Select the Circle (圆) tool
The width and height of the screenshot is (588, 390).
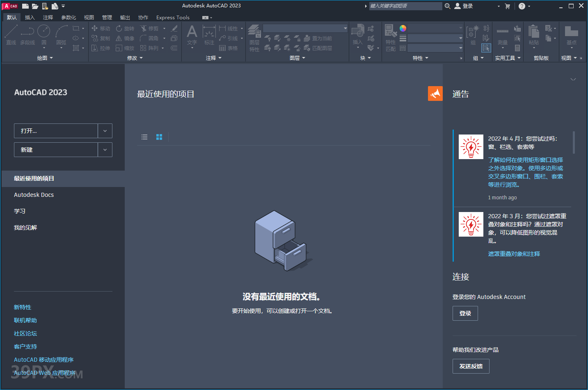click(44, 35)
